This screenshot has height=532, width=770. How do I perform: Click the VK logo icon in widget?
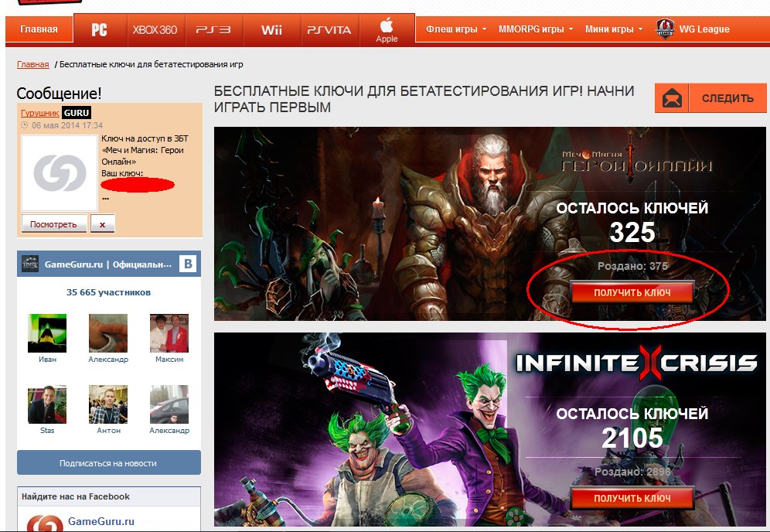click(188, 264)
